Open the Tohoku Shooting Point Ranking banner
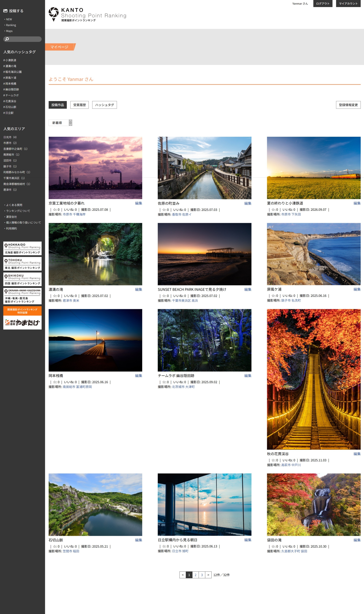Image resolution: width=364 pixels, height=614 pixels. (22, 264)
